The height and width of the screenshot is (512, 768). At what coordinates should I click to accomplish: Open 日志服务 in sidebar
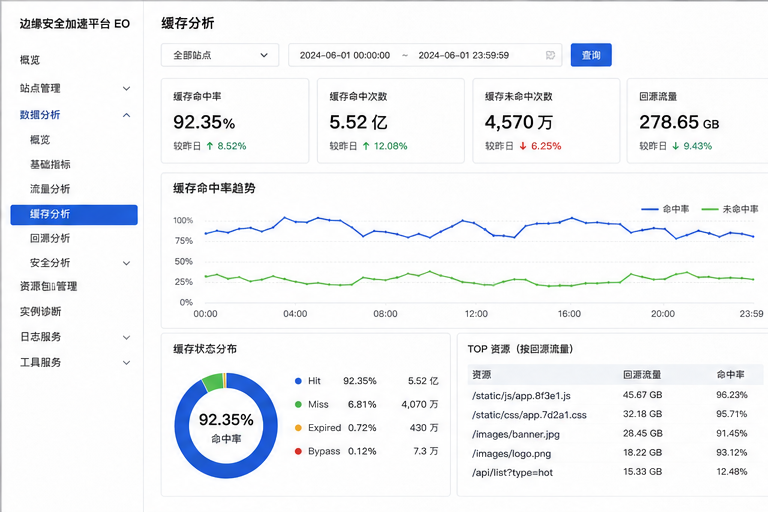[x=40, y=337]
